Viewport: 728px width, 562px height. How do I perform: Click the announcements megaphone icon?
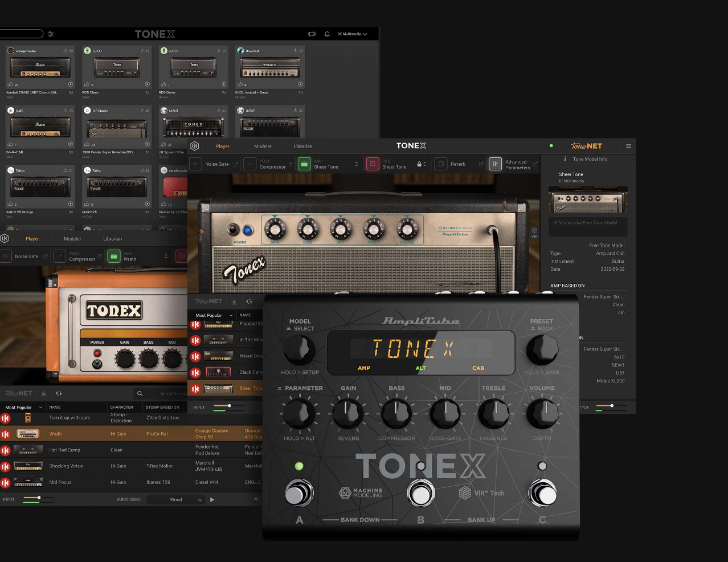click(312, 34)
